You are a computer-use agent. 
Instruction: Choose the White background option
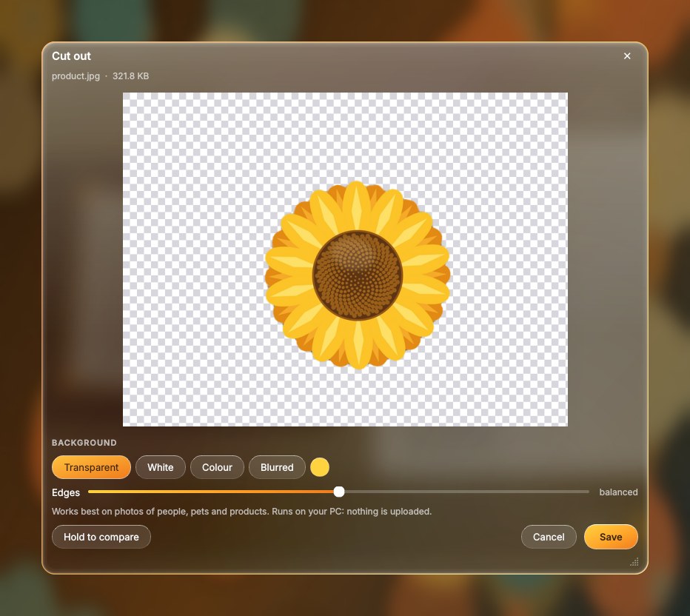point(161,467)
